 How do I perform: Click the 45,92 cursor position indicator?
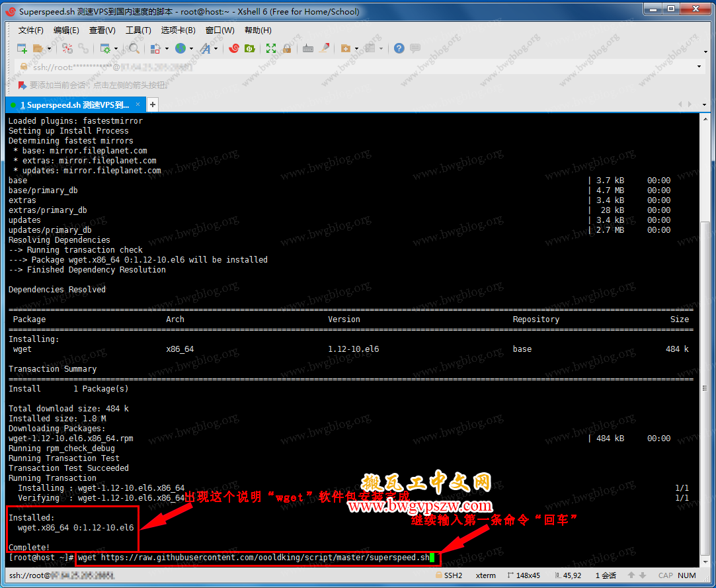[x=568, y=575]
